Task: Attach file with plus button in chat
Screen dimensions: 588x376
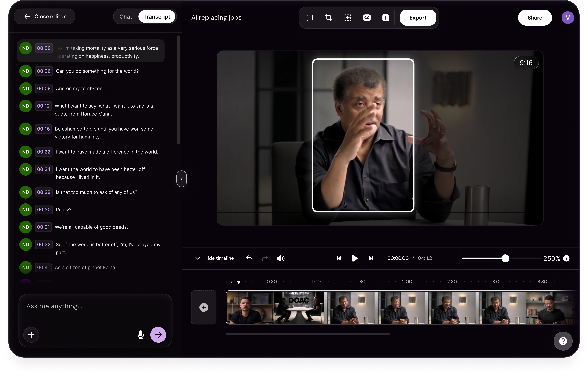Action: (31, 335)
